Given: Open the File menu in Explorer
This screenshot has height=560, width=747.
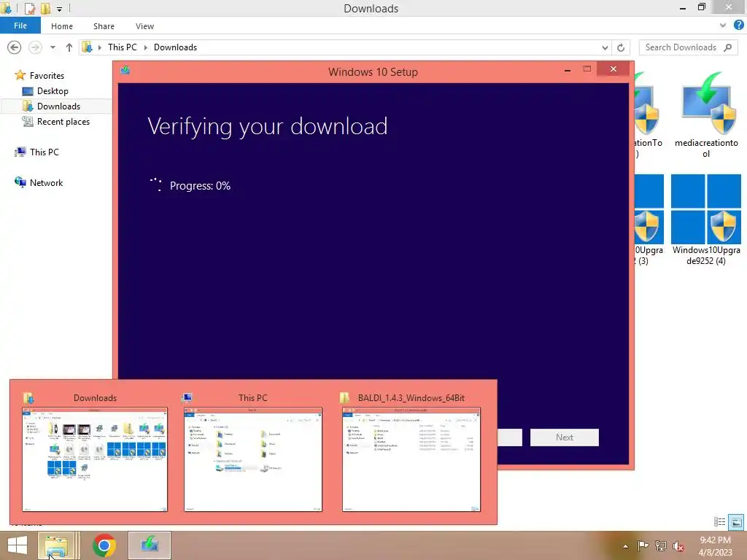Looking at the screenshot, I should [x=20, y=26].
